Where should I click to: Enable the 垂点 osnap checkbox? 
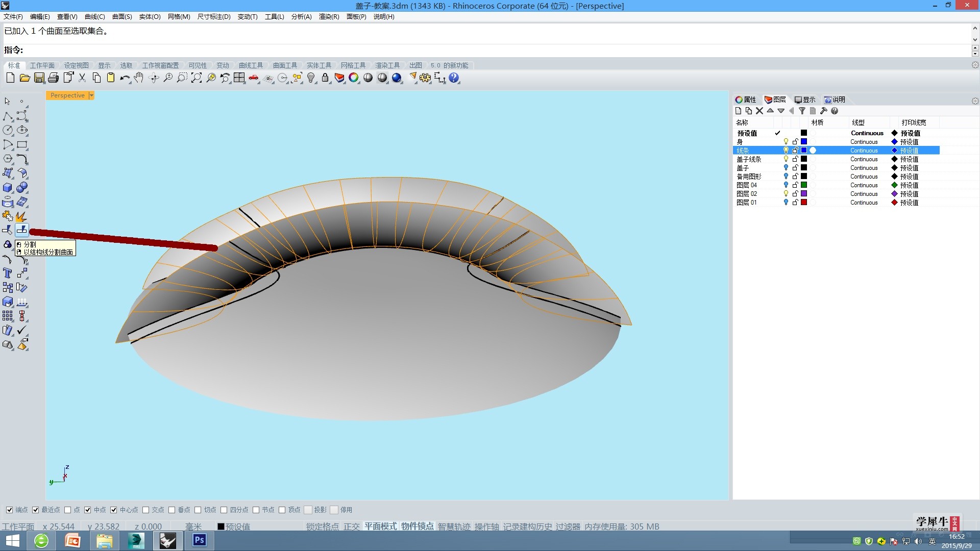pyautogui.click(x=172, y=510)
